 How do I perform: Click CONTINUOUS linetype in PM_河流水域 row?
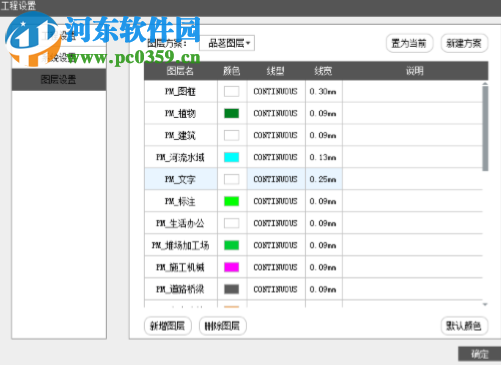click(276, 157)
